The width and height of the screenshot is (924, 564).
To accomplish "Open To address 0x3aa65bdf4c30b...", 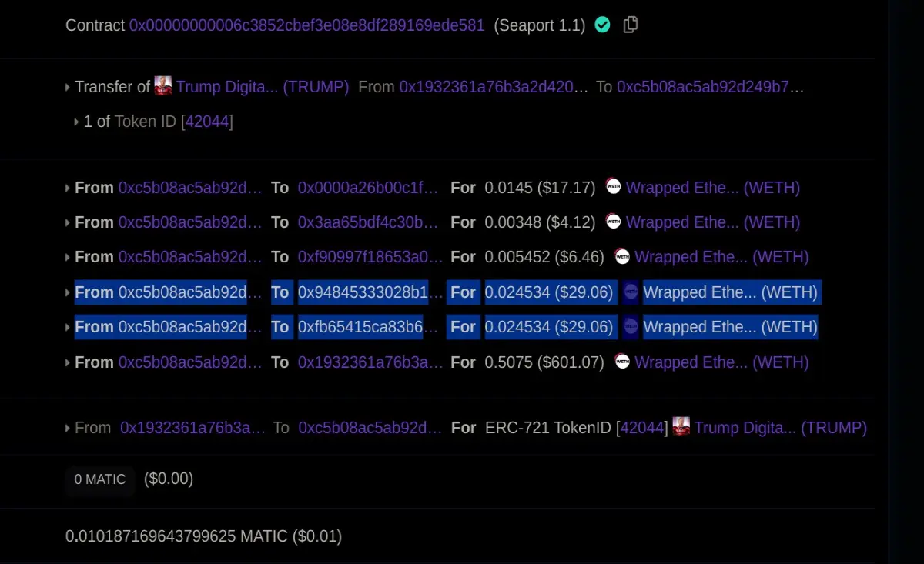I will coord(368,222).
